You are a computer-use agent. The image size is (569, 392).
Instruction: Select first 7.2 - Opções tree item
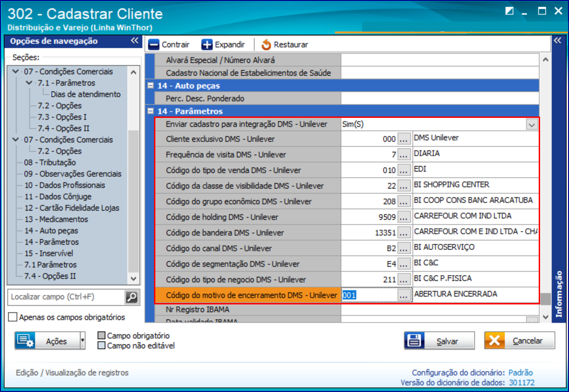(60, 106)
